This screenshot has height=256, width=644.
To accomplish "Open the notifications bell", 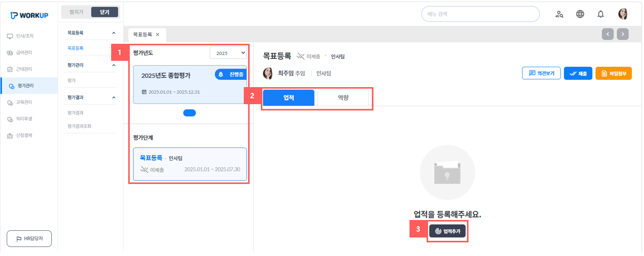I will (601, 14).
